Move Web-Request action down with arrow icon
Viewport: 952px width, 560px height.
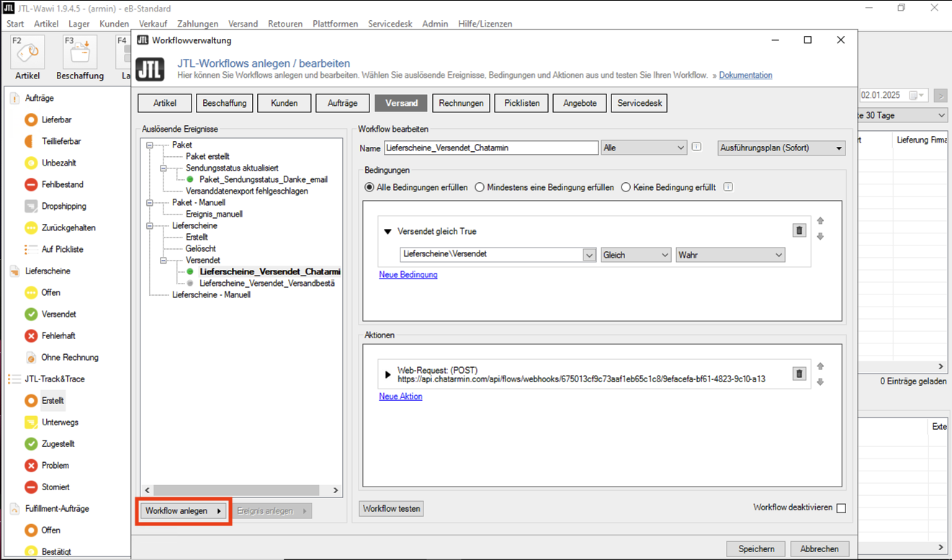point(819,382)
